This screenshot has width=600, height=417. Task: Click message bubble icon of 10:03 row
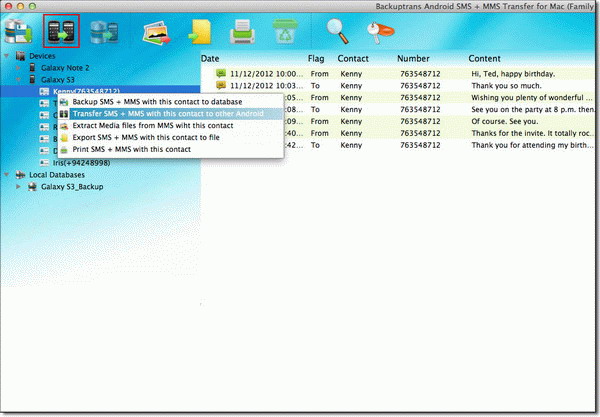(x=221, y=85)
